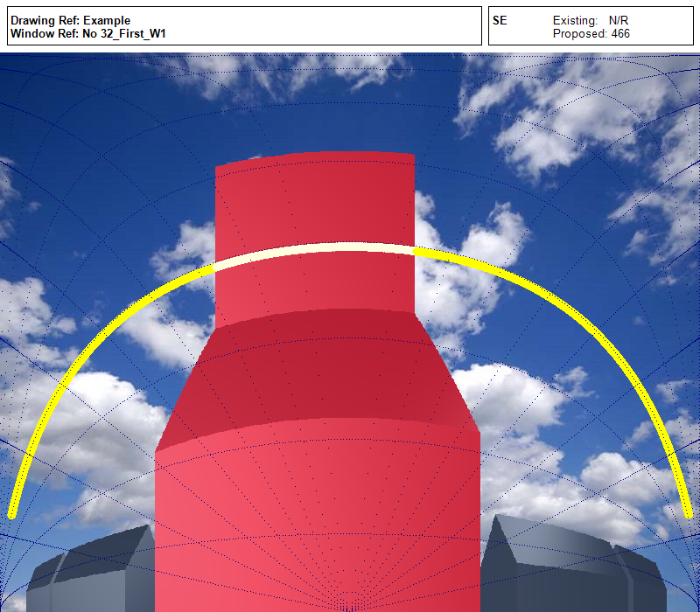The width and height of the screenshot is (700, 612).
Task: Click the 'SE' orientation label
Action: tap(500, 20)
